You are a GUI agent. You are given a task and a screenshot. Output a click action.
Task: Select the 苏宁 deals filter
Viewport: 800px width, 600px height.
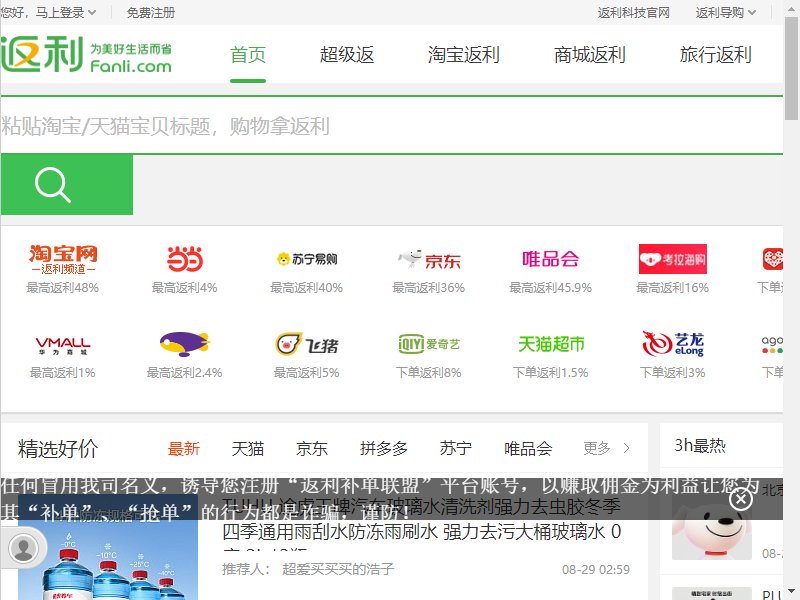click(x=456, y=449)
